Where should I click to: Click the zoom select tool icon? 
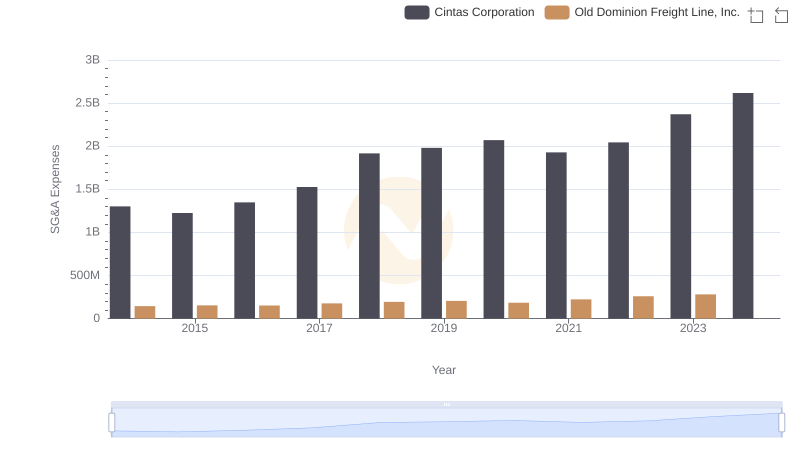pos(756,15)
